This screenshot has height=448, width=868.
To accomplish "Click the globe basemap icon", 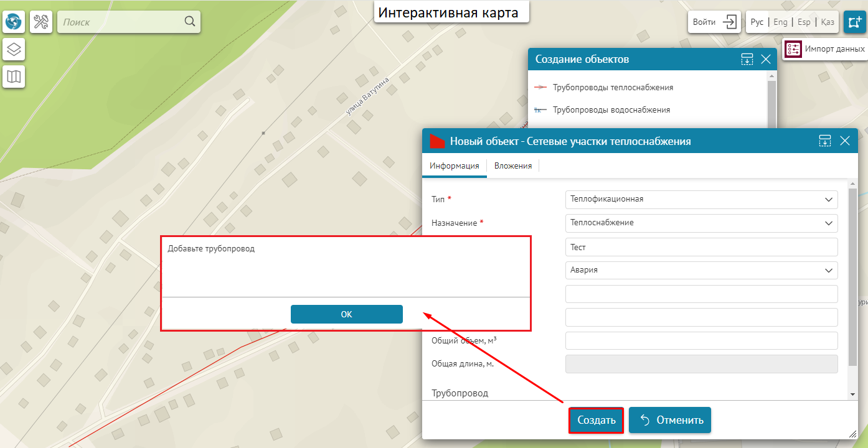I will click(14, 22).
